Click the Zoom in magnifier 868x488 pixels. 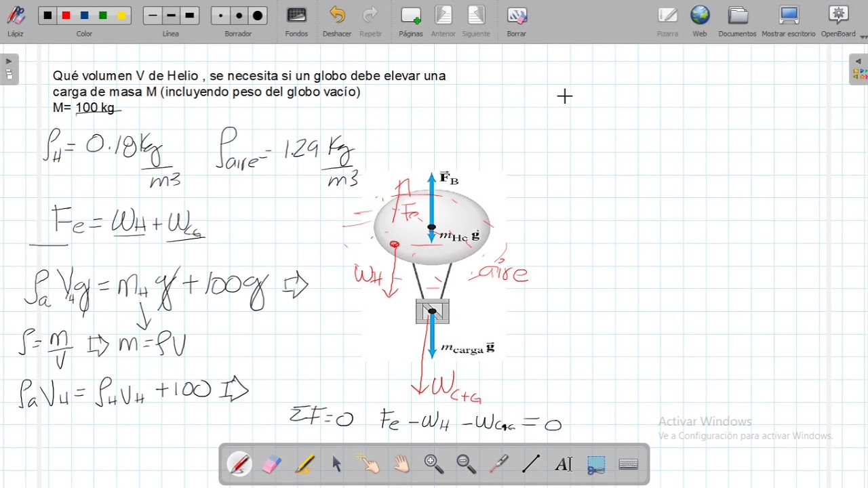pyautogui.click(x=434, y=464)
